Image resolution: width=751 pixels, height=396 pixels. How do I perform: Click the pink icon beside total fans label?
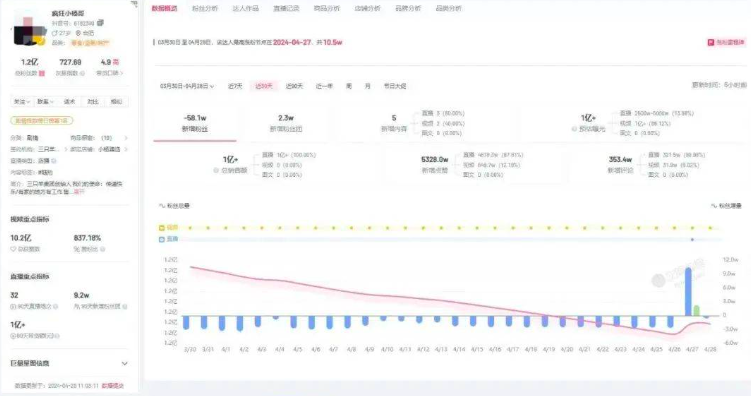pyautogui.click(x=42, y=73)
